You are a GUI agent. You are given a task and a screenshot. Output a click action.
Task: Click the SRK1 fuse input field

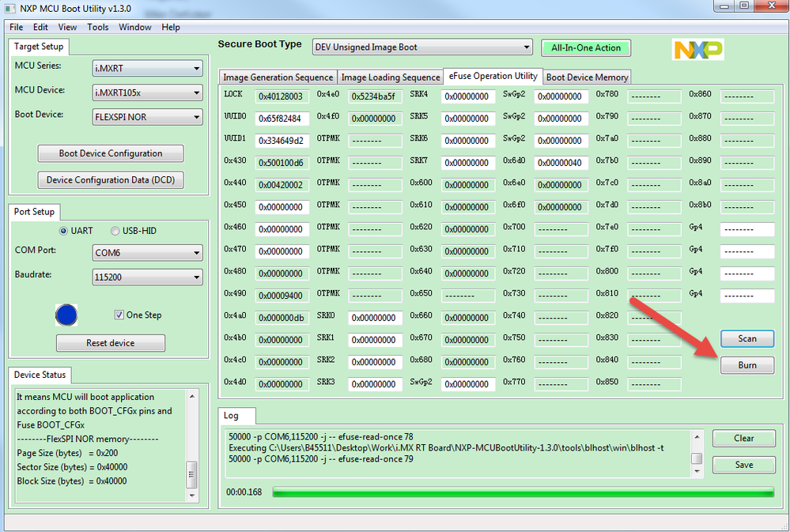[375, 340]
